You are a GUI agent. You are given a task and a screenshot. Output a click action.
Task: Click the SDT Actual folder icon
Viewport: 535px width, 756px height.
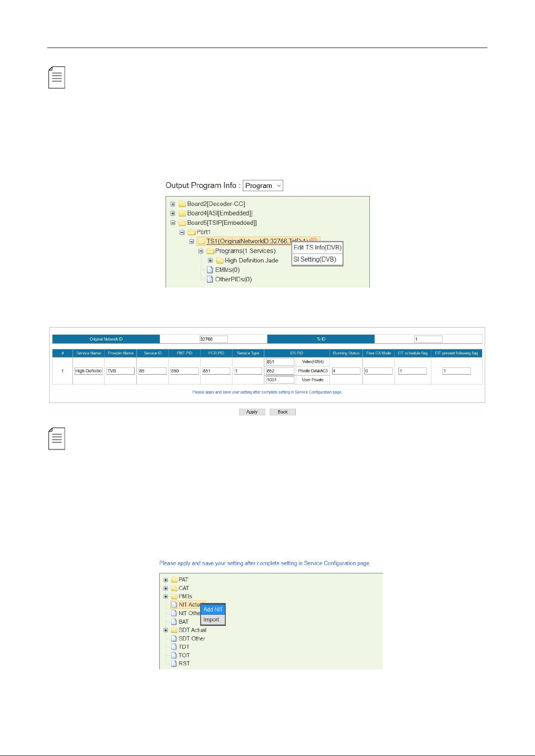(x=174, y=630)
